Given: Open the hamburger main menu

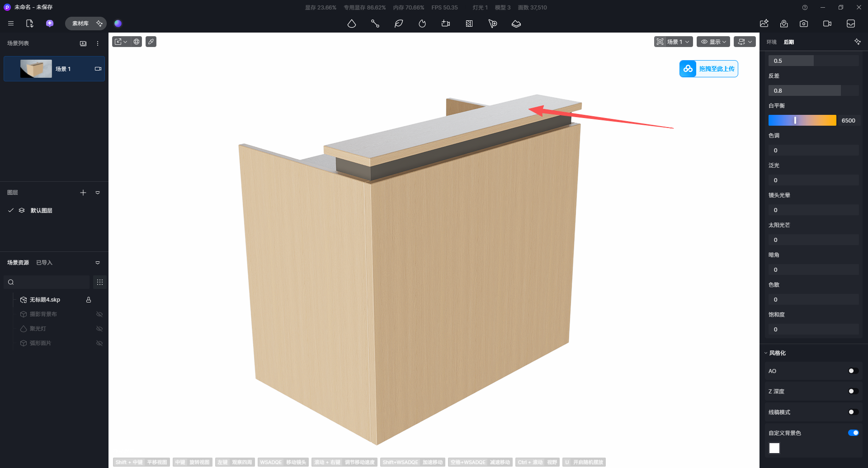Looking at the screenshot, I should pos(11,24).
